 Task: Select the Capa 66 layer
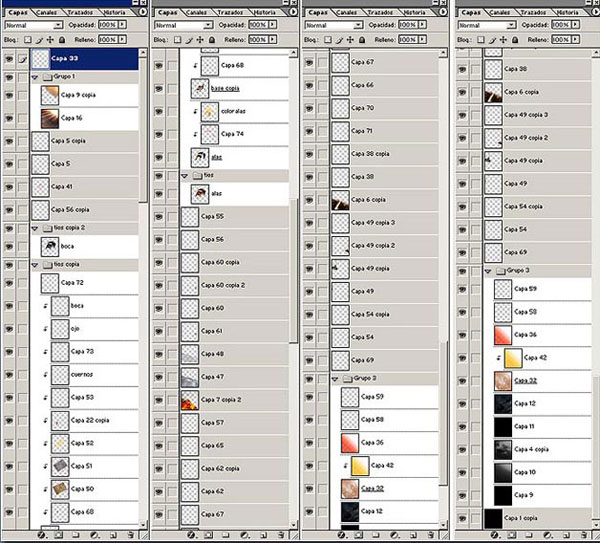[385, 85]
